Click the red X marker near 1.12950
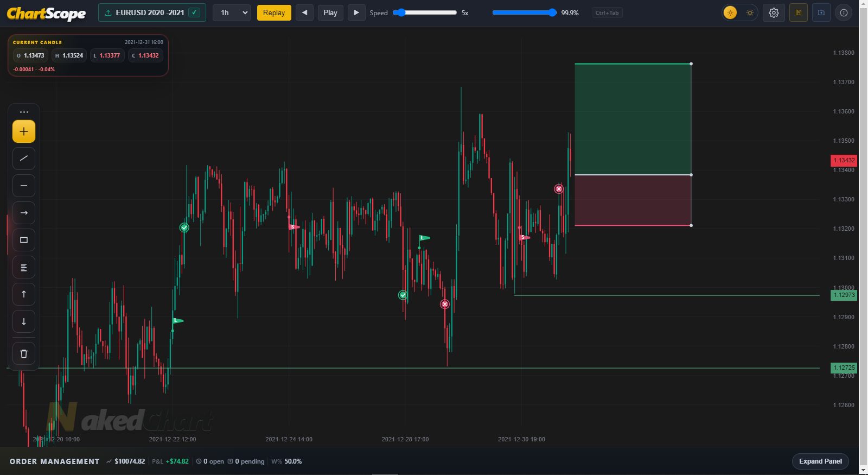868x475 pixels. [x=445, y=304]
